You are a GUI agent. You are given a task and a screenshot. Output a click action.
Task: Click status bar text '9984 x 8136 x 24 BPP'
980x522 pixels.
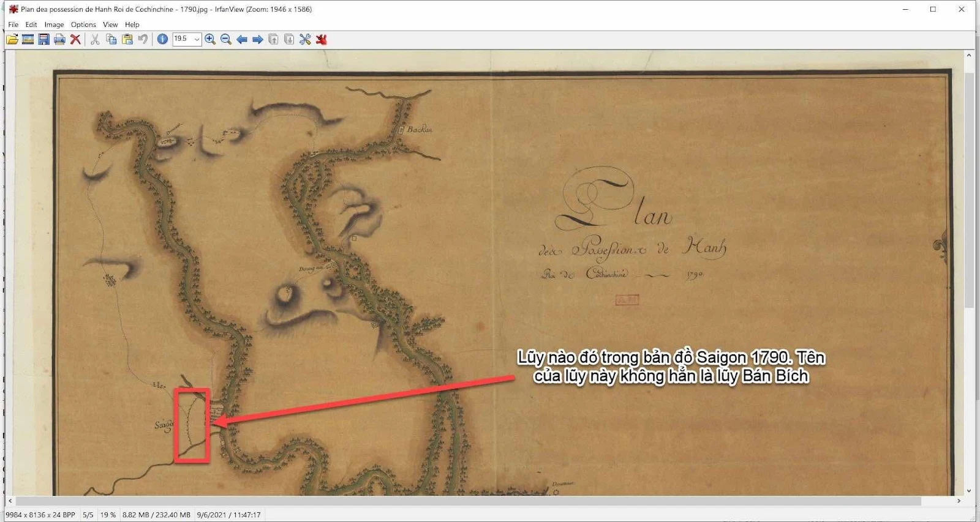pyautogui.click(x=40, y=515)
